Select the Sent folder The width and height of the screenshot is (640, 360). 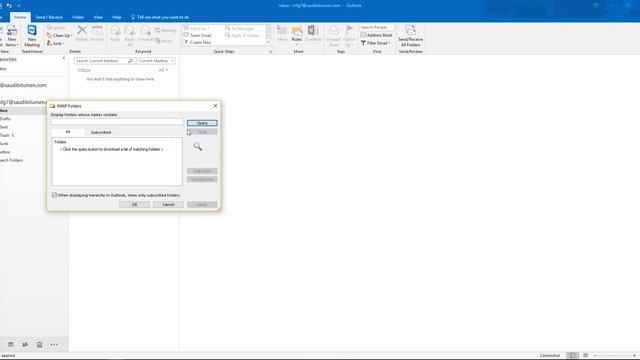click(4, 127)
